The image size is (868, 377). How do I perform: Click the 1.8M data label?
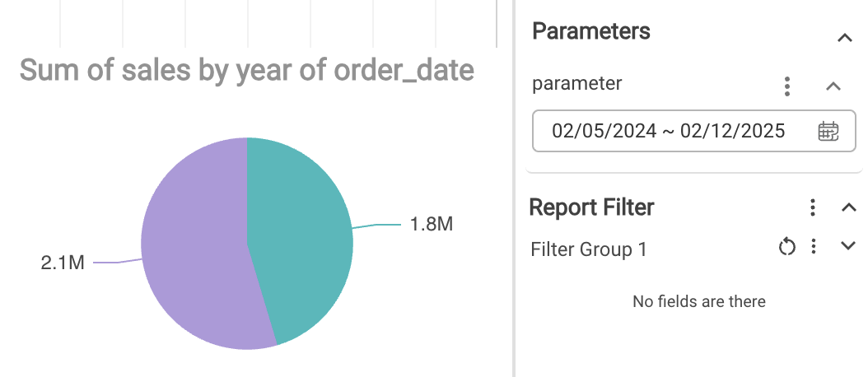pyautogui.click(x=432, y=224)
